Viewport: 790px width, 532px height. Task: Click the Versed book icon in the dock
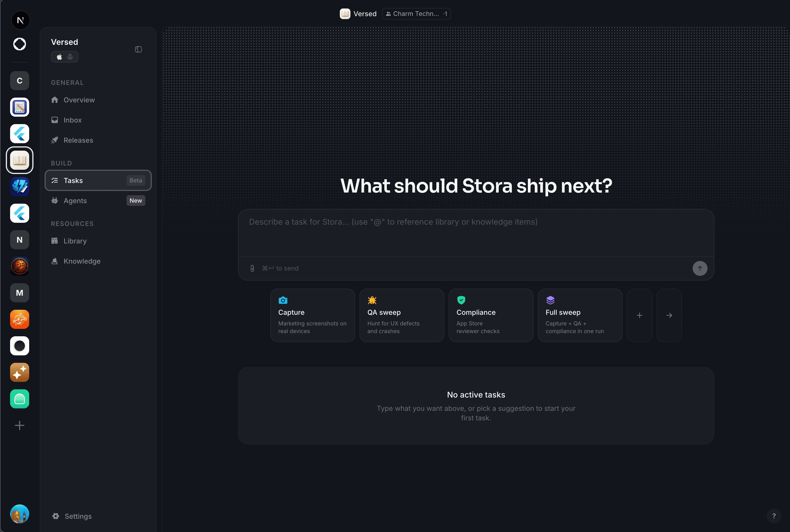[20, 160]
